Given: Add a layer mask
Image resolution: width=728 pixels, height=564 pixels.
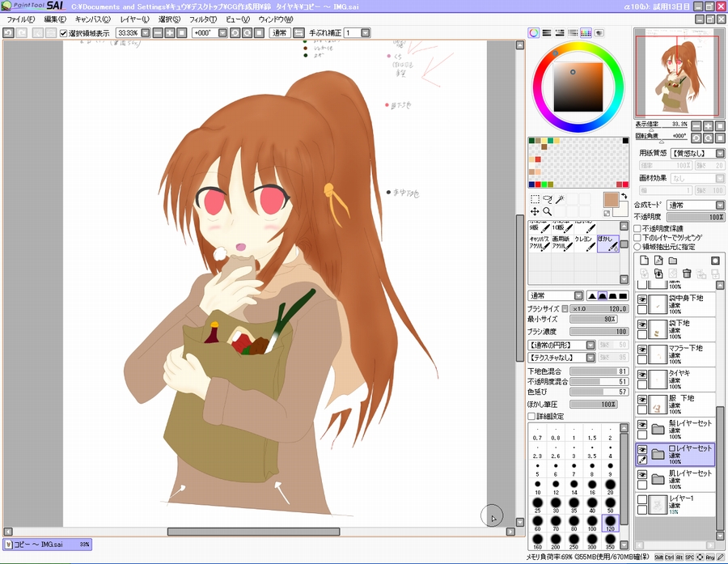Looking at the screenshot, I should tap(716, 261).
